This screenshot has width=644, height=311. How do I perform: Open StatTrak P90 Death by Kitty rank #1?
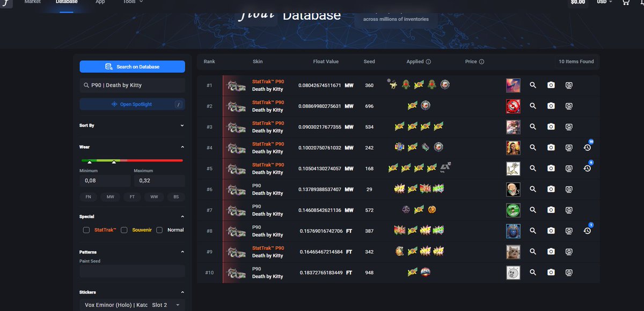coord(268,85)
